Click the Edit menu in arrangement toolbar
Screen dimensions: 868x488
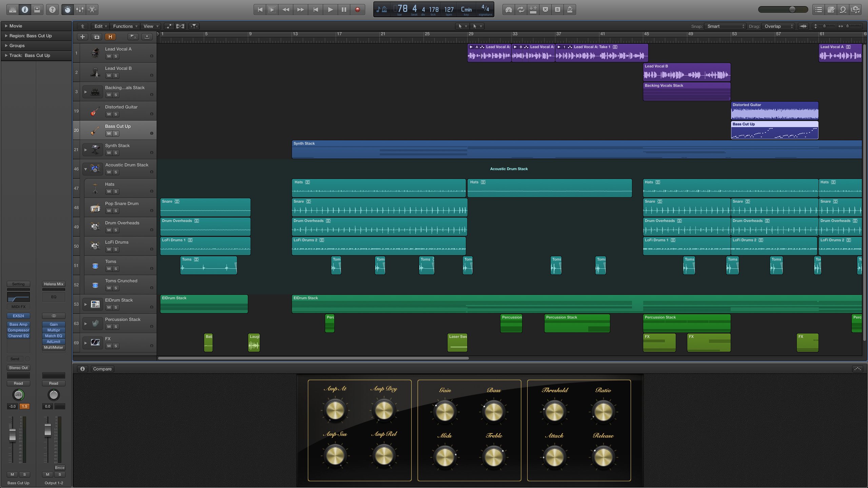click(97, 26)
